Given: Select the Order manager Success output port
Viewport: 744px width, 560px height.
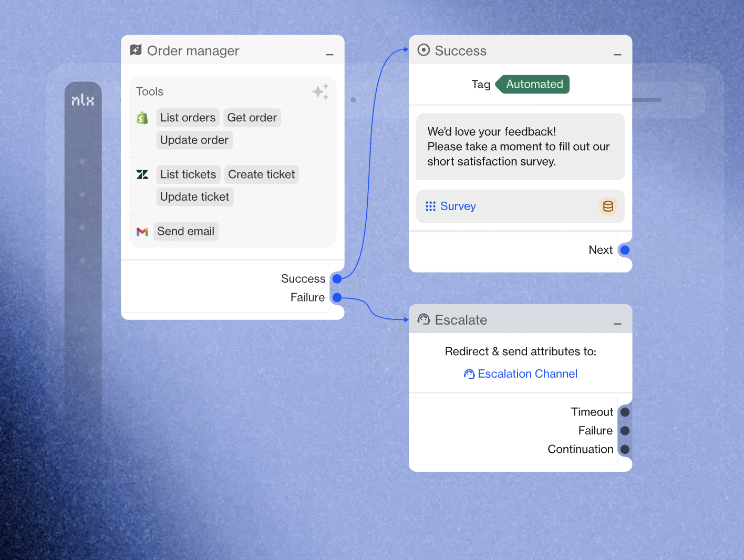Looking at the screenshot, I should [x=337, y=279].
